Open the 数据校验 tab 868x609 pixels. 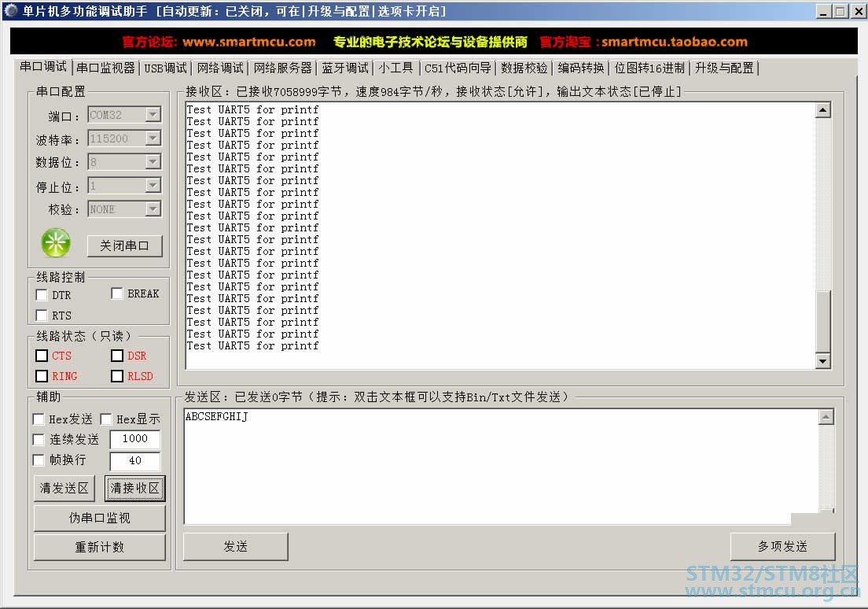coord(524,68)
